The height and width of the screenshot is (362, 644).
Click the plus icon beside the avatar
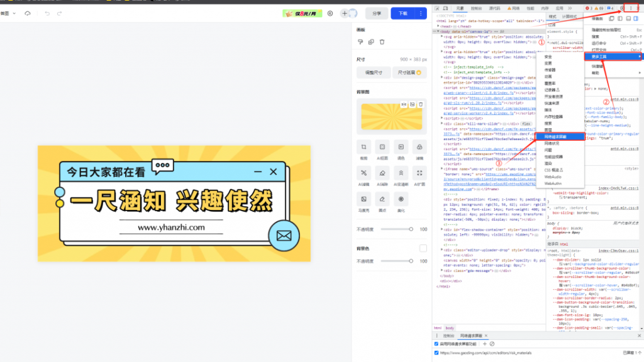[345, 14]
